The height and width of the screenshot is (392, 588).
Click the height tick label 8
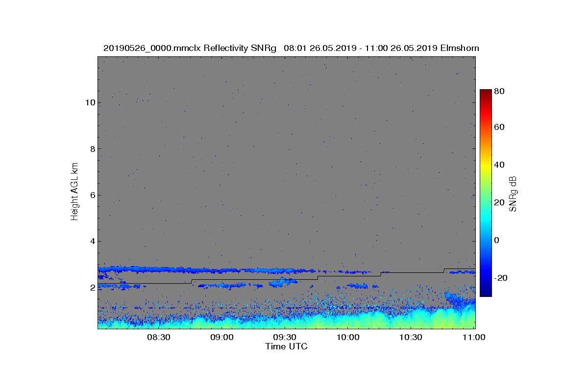pos(92,149)
